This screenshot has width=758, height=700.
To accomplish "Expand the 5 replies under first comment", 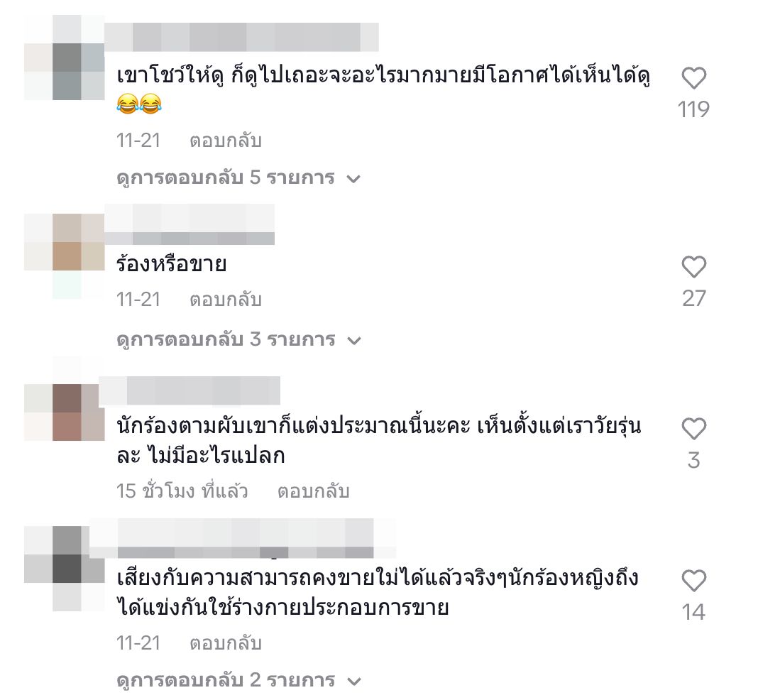I will tap(238, 178).
